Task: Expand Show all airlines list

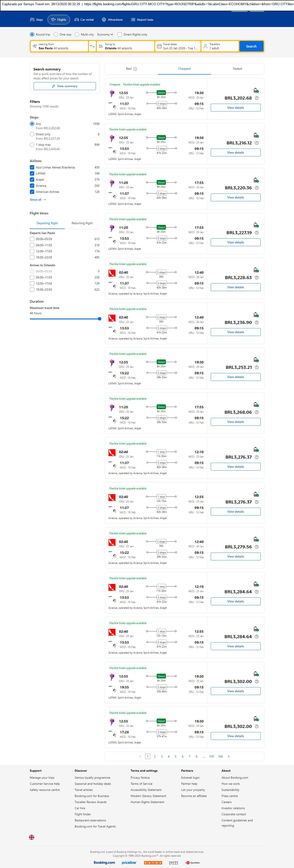Action: pos(38,200)
